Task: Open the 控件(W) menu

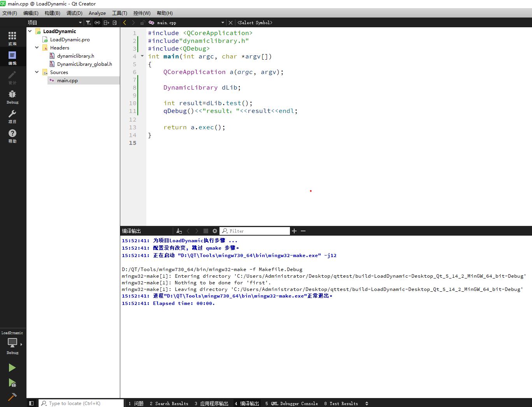Action: click(142, 13)
